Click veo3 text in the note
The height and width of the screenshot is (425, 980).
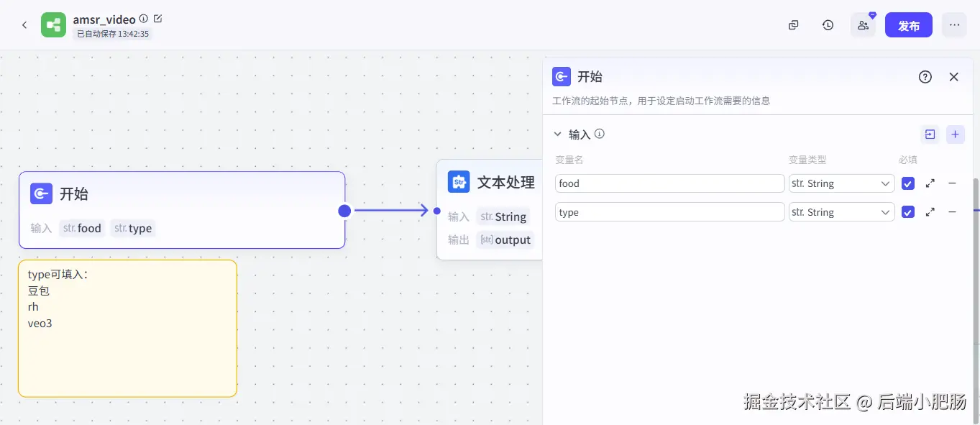coord(40,324)
